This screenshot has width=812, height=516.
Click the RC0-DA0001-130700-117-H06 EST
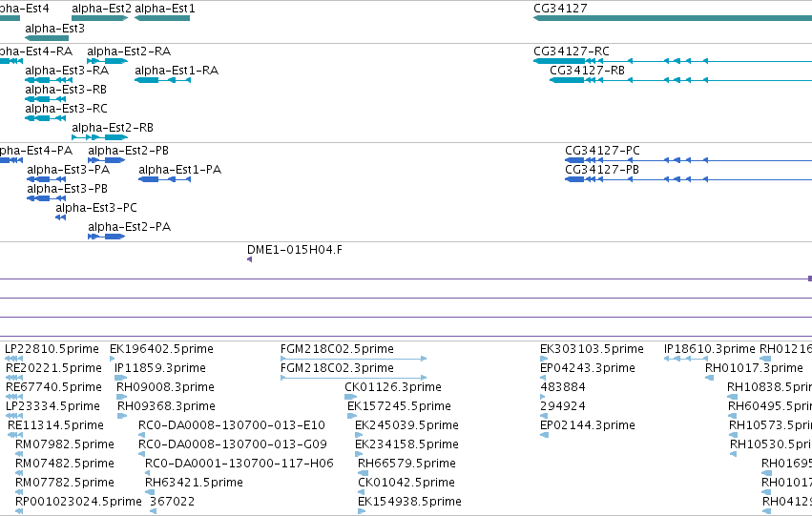pyautogui.click(x=148, y=474)
